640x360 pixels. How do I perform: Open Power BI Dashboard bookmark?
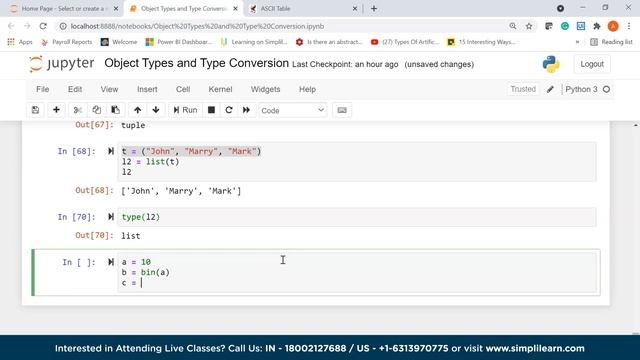[179, 42]
